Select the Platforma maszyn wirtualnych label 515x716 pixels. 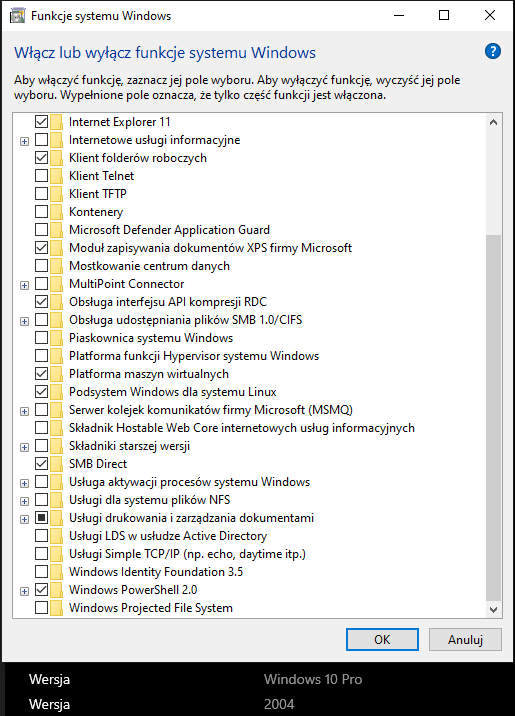[x=149, y=374]
